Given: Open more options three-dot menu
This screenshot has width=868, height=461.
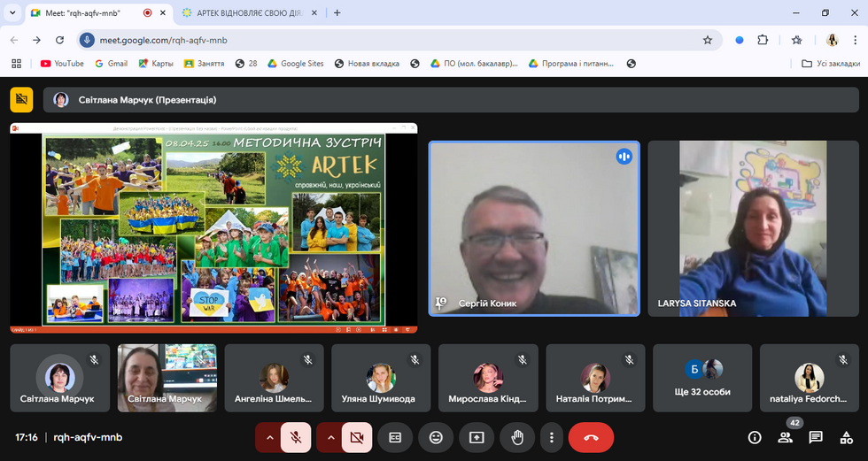Looking at the screenshot, I should point(551,438).
